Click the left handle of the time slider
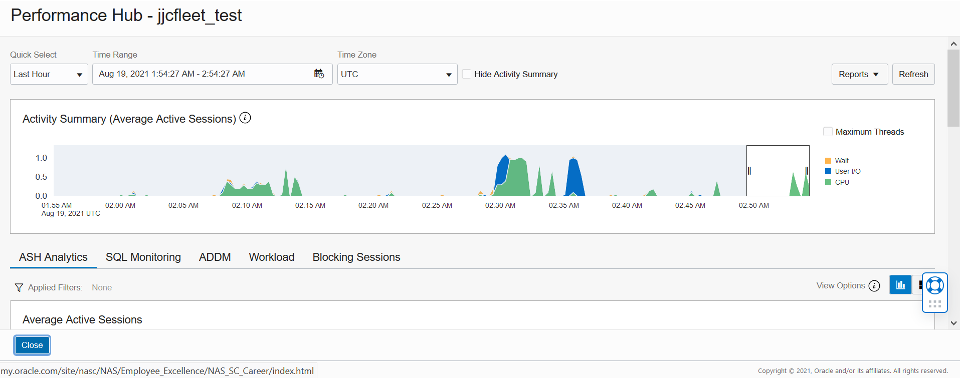Image resolution: width=960 pixels, height=378 pixels. (x=750, y=171)
